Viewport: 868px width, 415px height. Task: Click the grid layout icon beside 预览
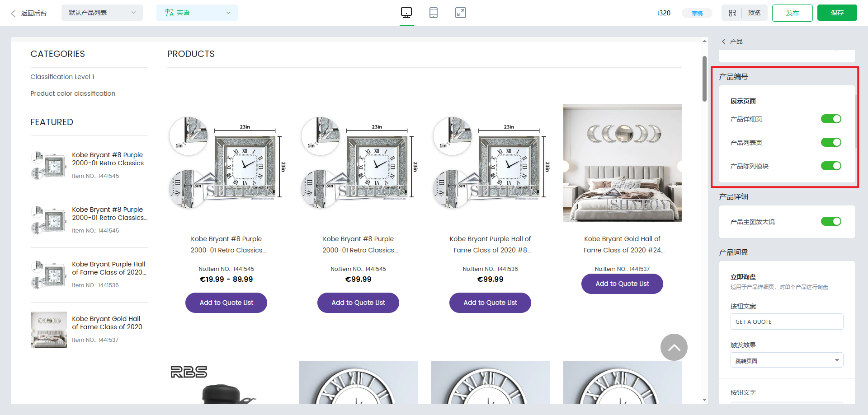pos(732,13)
